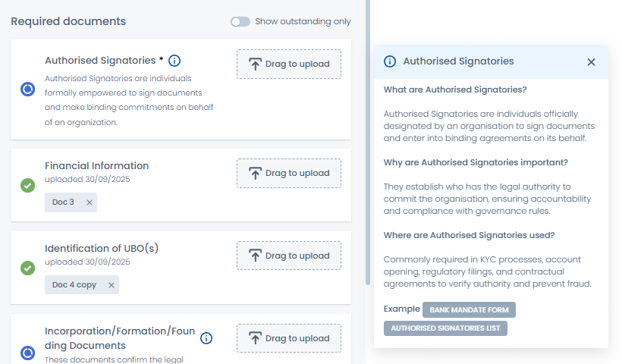Enable the Show outstanding only toggle

(x=240, y=22)
